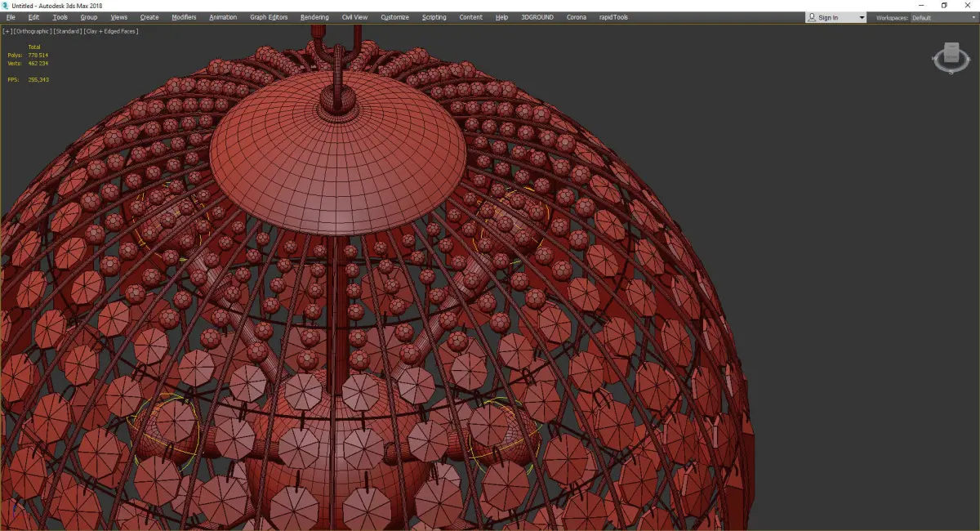Open the Standard shading label menu
980x531 pixels.
(x=67, y=31)
